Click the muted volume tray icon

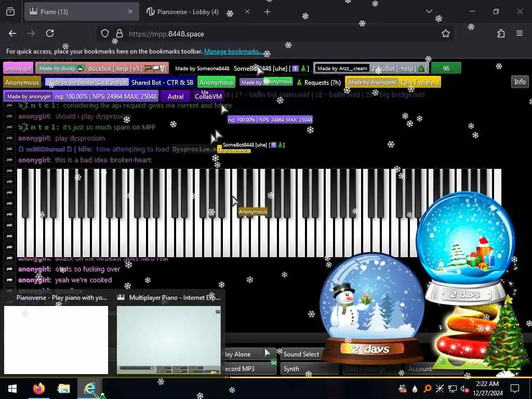click(x=464, y=389)
